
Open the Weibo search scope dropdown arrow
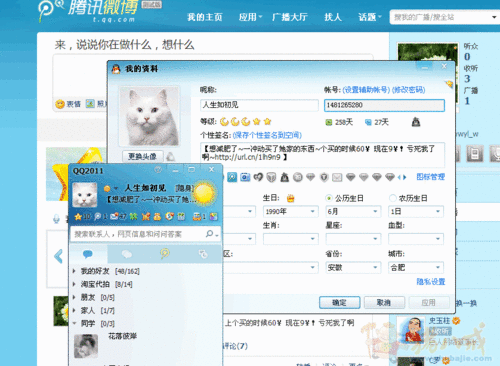(494, 17)
